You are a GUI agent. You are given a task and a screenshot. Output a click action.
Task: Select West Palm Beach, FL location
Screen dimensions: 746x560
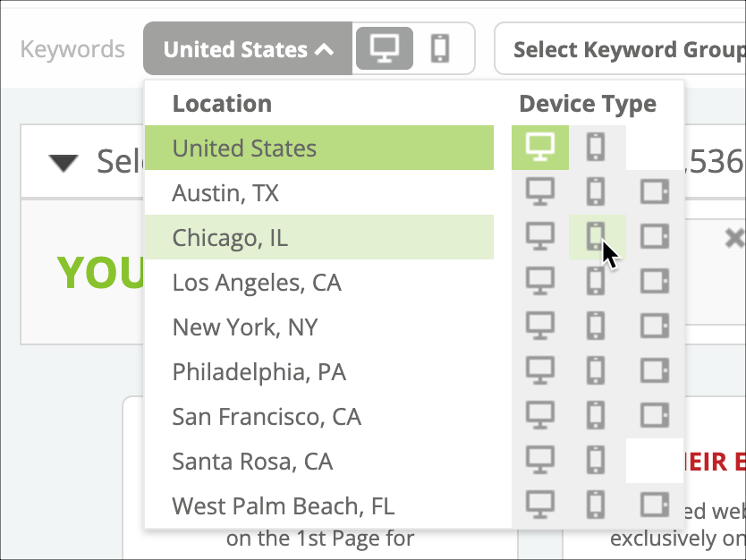pyautogui.click(x=319, y=505)
